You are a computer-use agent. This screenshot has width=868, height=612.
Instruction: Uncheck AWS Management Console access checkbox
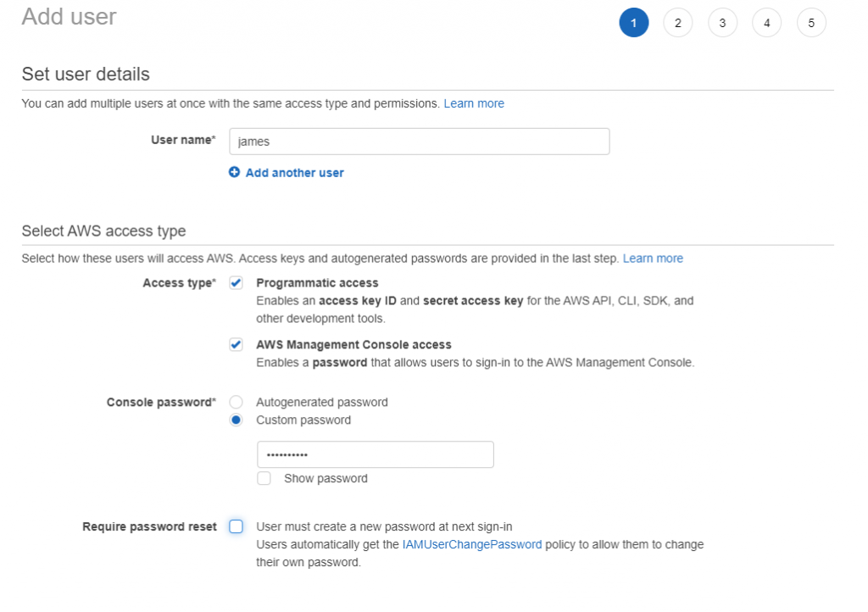tap(236, 345)
